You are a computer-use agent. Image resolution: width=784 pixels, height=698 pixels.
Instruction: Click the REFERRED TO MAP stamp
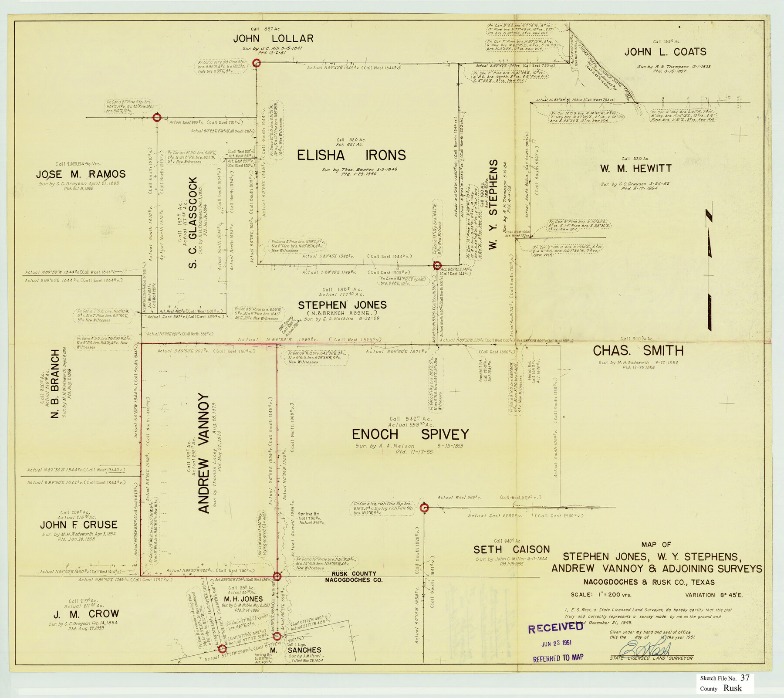pyautogui.click(x=558, y=658)
